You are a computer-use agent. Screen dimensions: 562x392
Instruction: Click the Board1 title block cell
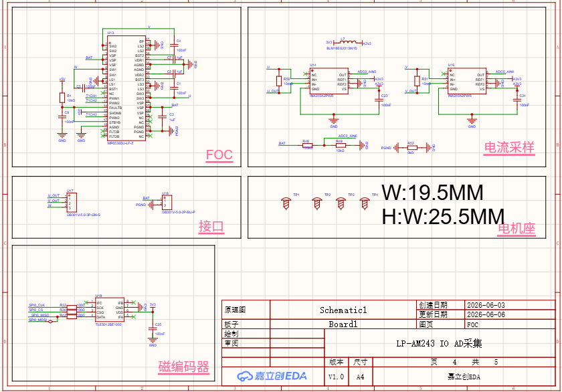(x=343, y=324)
